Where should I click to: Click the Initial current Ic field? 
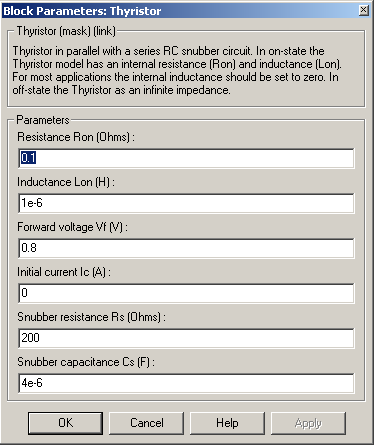coord(186,293)
